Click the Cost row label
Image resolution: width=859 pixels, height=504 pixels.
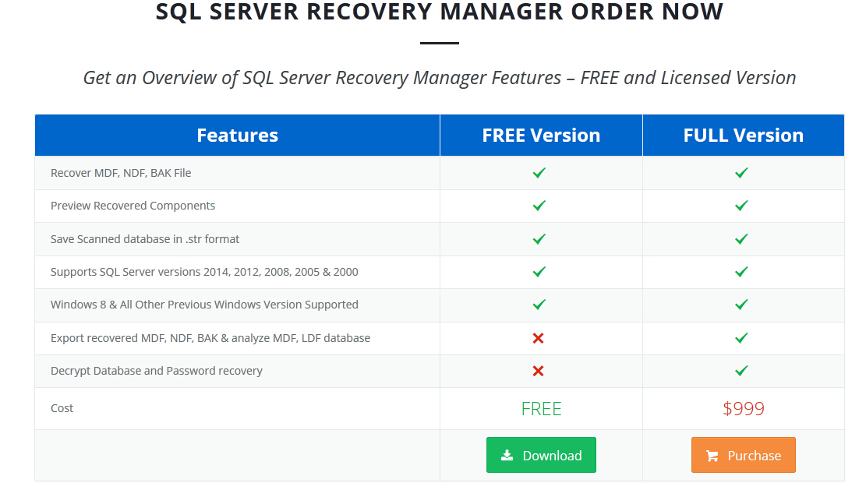pos(62,408)
